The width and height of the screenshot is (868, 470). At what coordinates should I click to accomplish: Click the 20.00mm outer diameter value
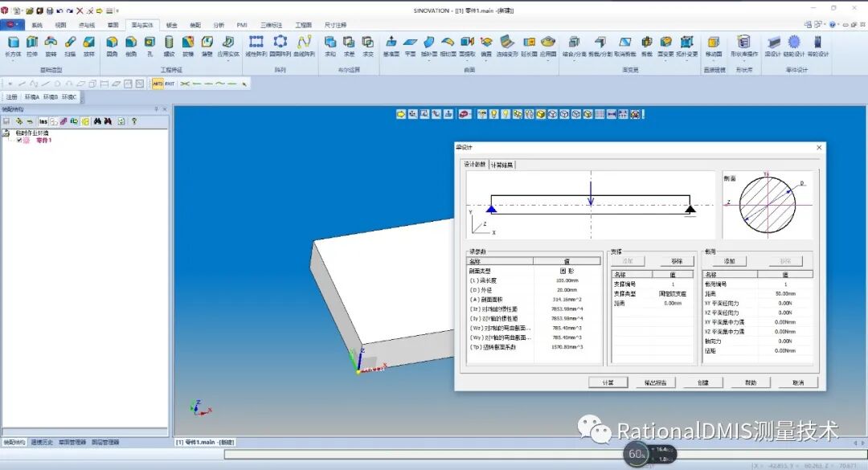(x=567, y=290)
